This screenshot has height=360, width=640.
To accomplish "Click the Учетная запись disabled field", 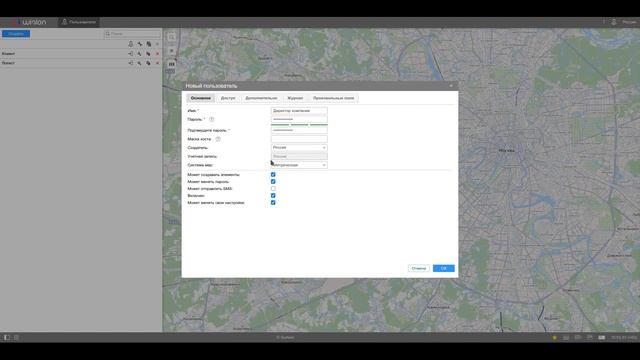I will click(299, 156).
